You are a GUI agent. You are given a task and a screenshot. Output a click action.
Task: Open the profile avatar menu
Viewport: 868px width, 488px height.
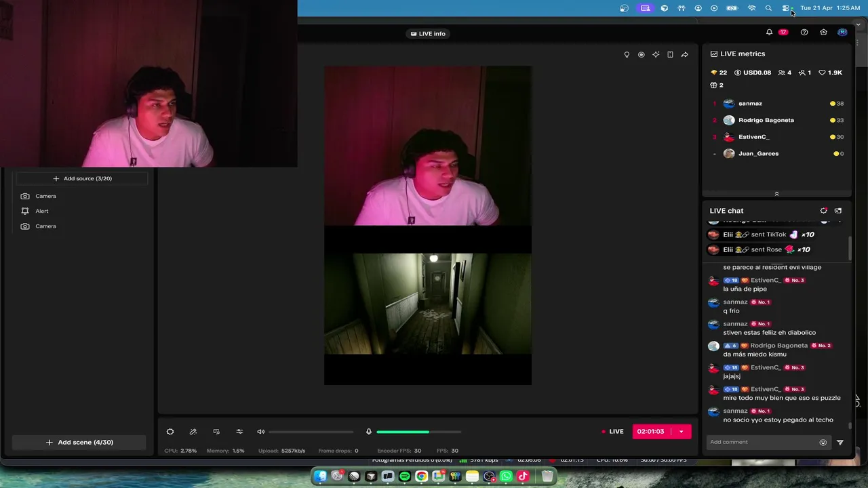pos(842,32)
